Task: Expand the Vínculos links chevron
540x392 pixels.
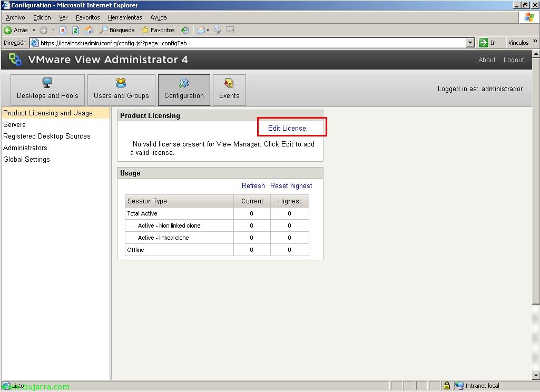Action: pos(535,41)
